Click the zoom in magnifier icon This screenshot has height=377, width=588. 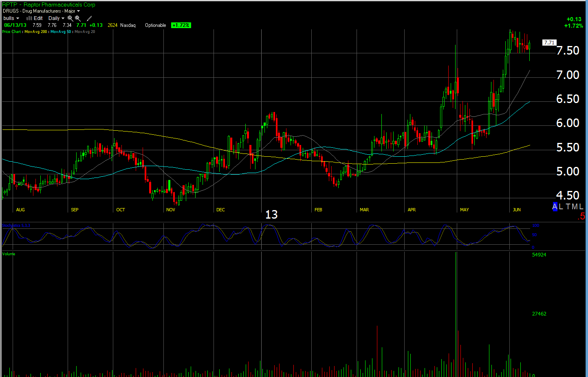(70, 18)
